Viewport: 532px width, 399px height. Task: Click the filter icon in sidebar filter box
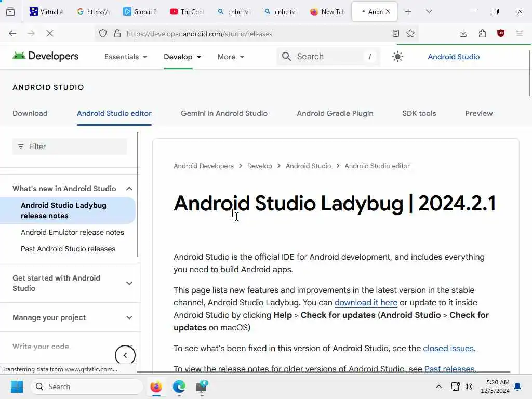pos(21,147)
